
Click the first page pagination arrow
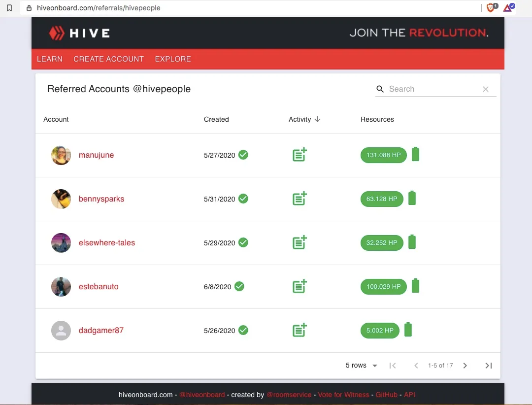point(393,366)
